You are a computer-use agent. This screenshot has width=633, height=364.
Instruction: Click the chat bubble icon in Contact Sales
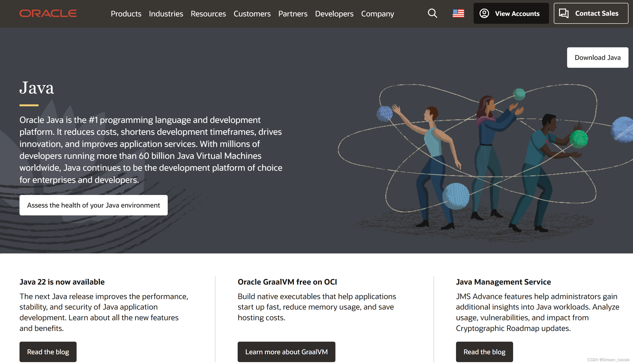[564, 13]
